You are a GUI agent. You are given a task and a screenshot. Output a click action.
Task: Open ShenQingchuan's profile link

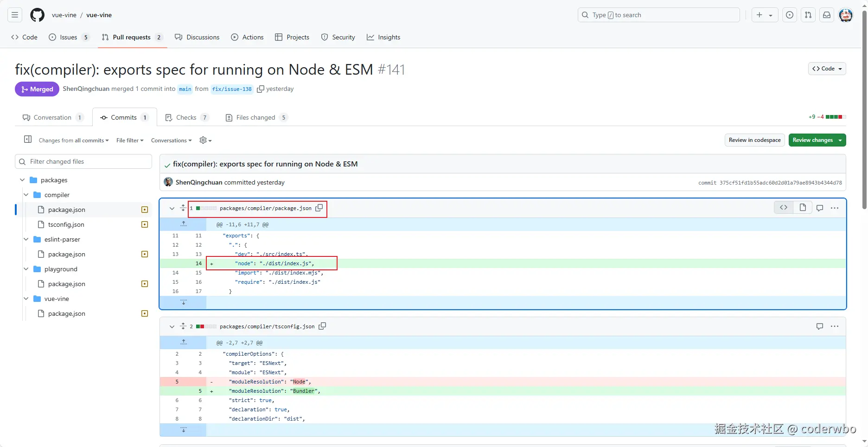click(86, 89)
